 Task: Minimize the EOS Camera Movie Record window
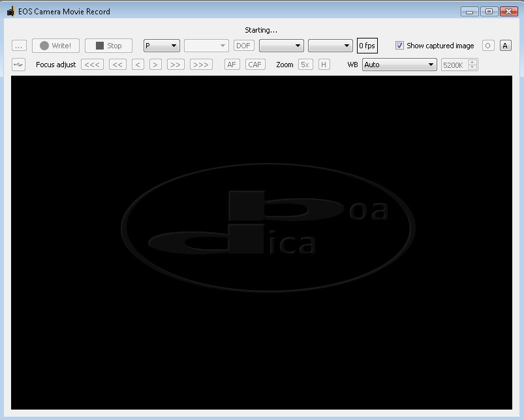(470, 12)
